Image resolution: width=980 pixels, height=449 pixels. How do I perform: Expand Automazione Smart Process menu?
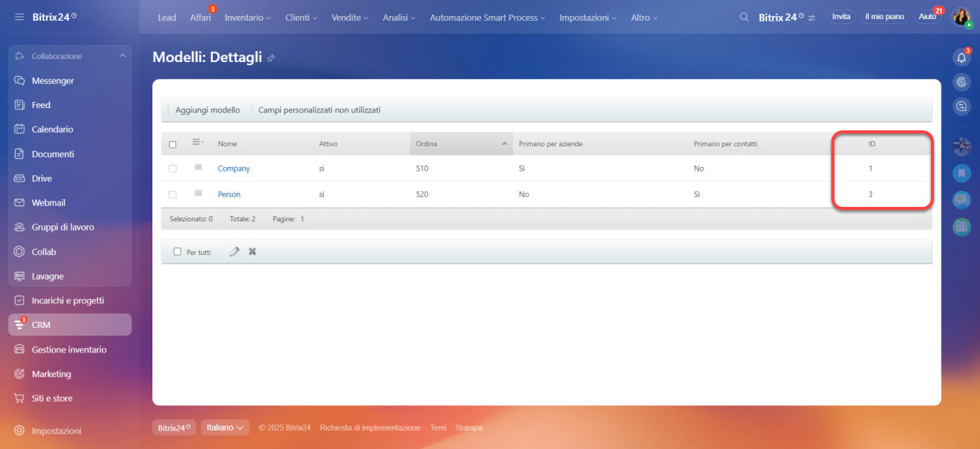488,17
